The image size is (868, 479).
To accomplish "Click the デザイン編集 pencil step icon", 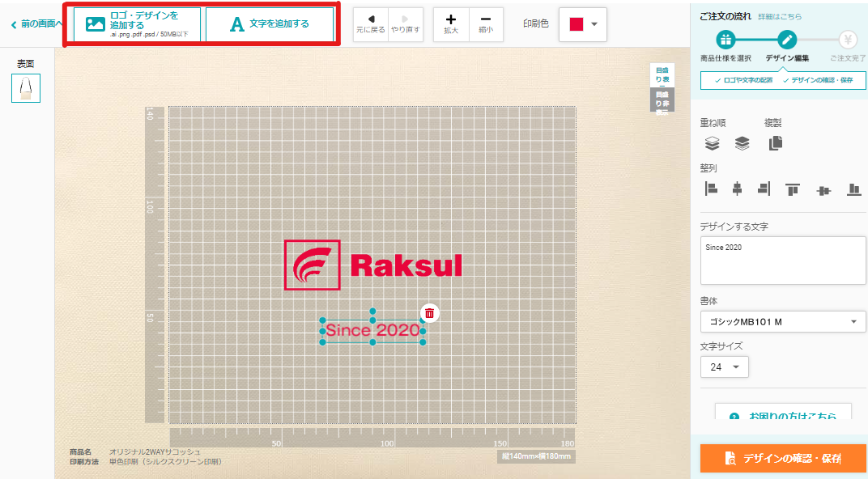I will [787, 40].
